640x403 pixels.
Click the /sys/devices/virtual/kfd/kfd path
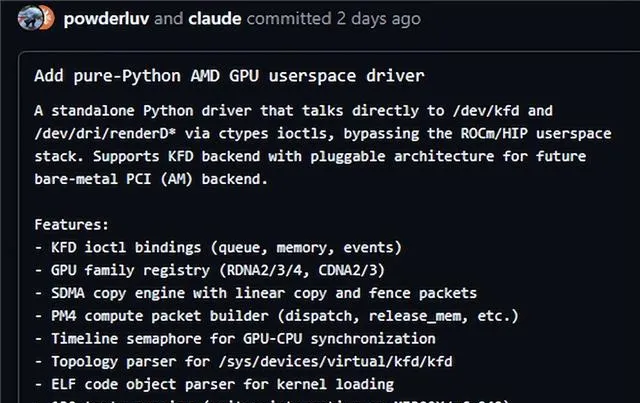coord(336,362)
